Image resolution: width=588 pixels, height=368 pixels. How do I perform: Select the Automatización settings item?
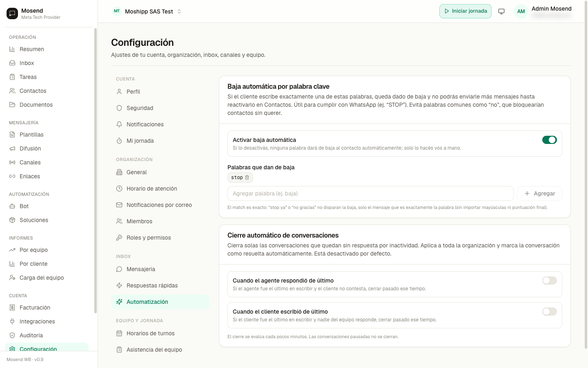tap(160, 302)
